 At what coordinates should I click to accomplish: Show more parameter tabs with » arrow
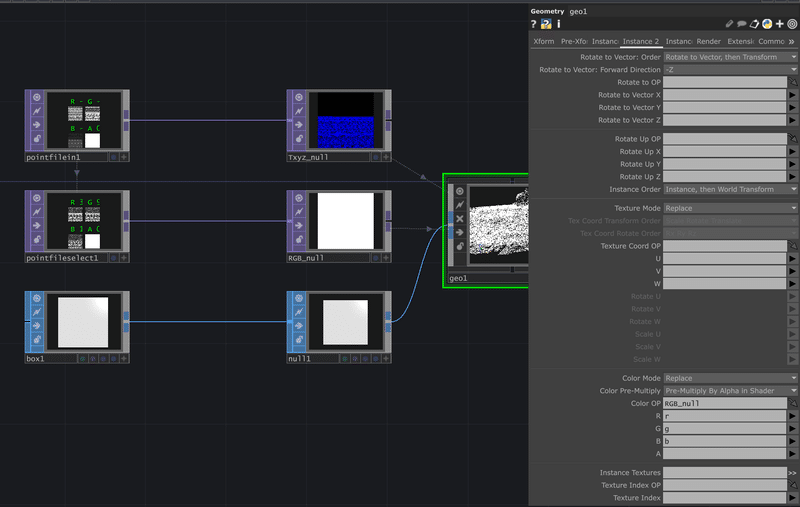(791, 41)
